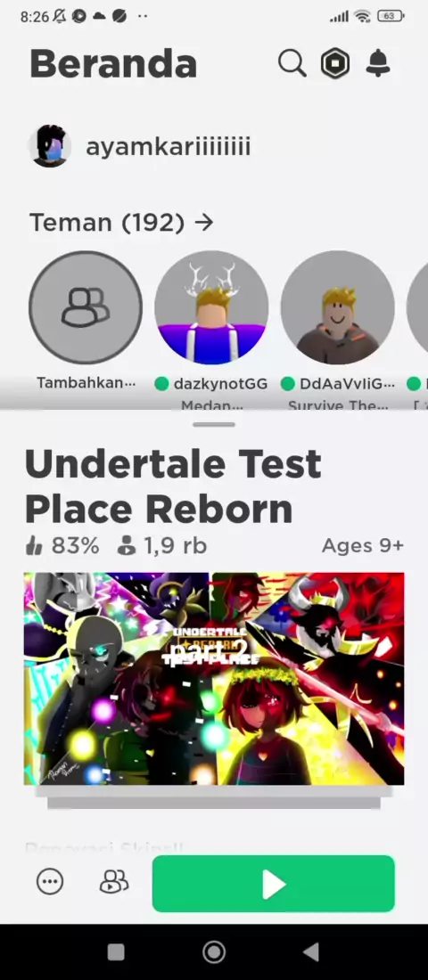Start the game with green play button
Screen dimensions: 428x980
274,884
